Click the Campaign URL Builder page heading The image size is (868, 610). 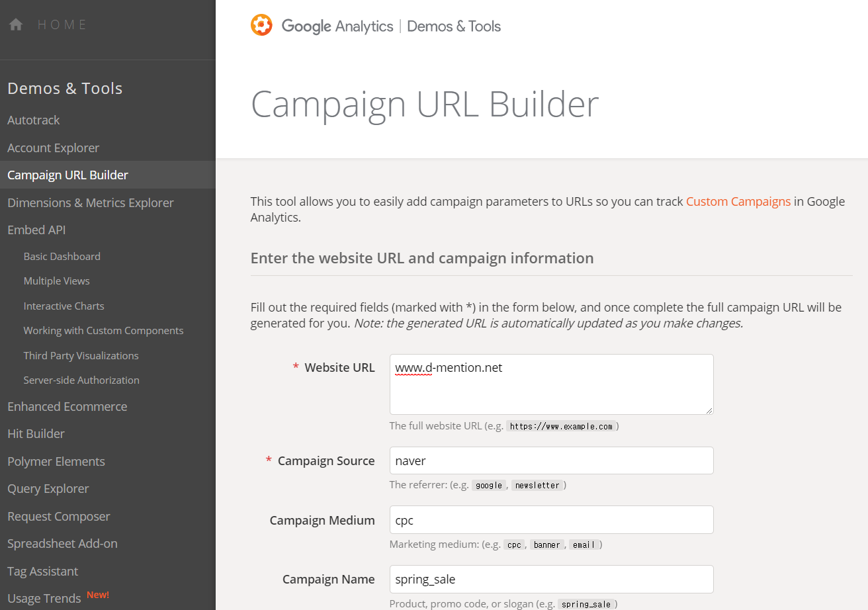425,104
